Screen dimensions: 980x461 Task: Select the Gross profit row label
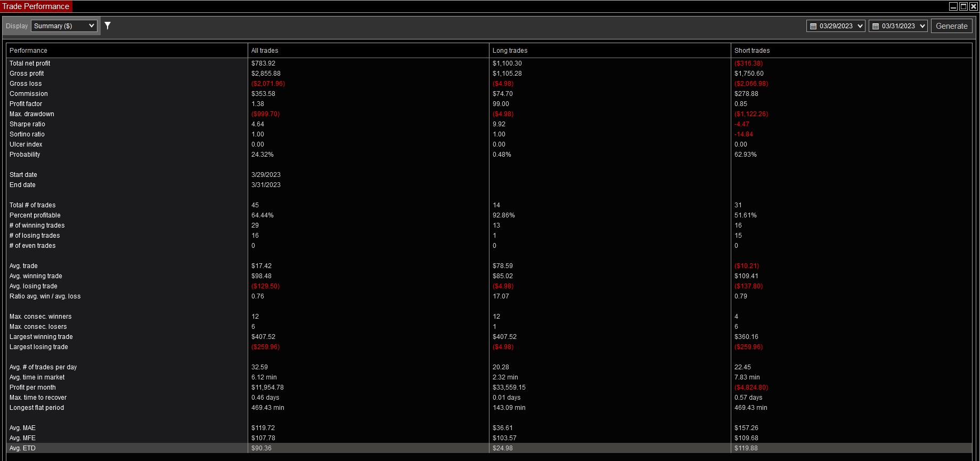tap(27, 74)
